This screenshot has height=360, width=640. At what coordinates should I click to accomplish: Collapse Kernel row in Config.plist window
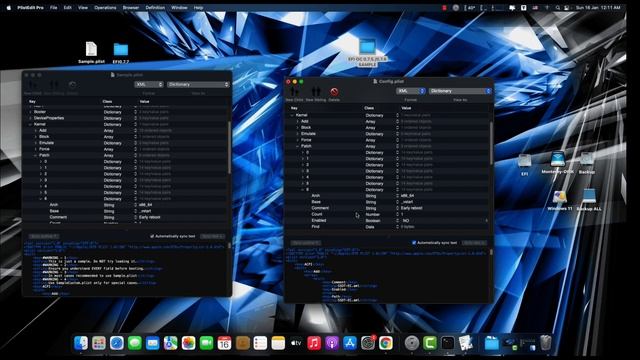[292, 115]
